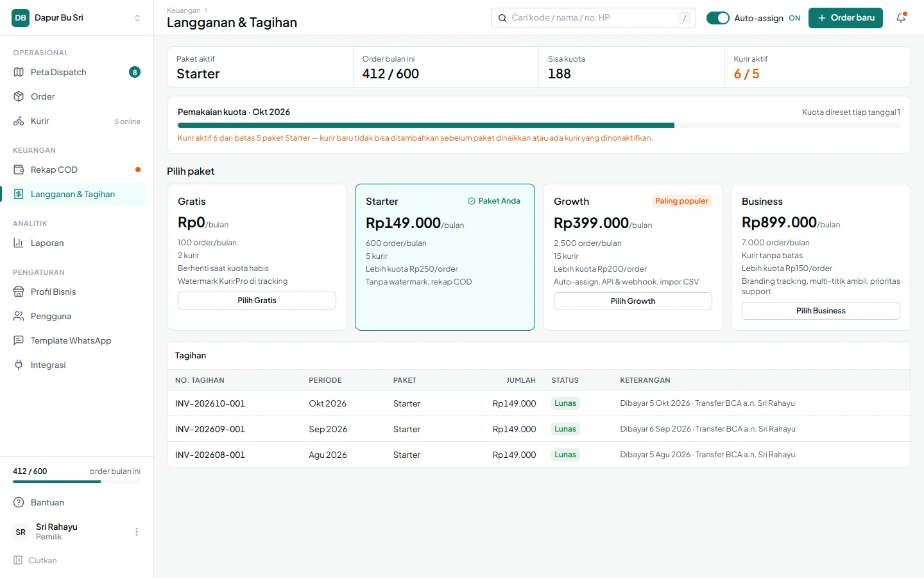Click the Order baru button
The width and height of the screenshot is (924, 578).
click(846, 18)
